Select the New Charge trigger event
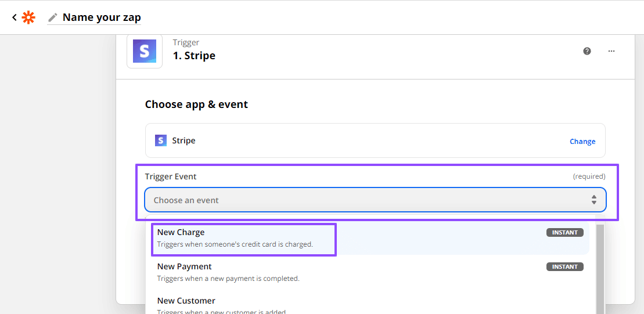644x314 pixels. pyautogui.click(x=244, y=238)
